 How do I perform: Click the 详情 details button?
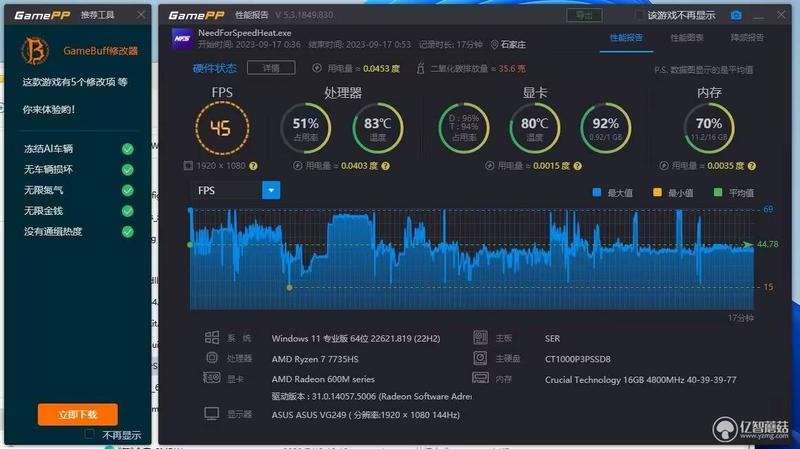(271, 68)
